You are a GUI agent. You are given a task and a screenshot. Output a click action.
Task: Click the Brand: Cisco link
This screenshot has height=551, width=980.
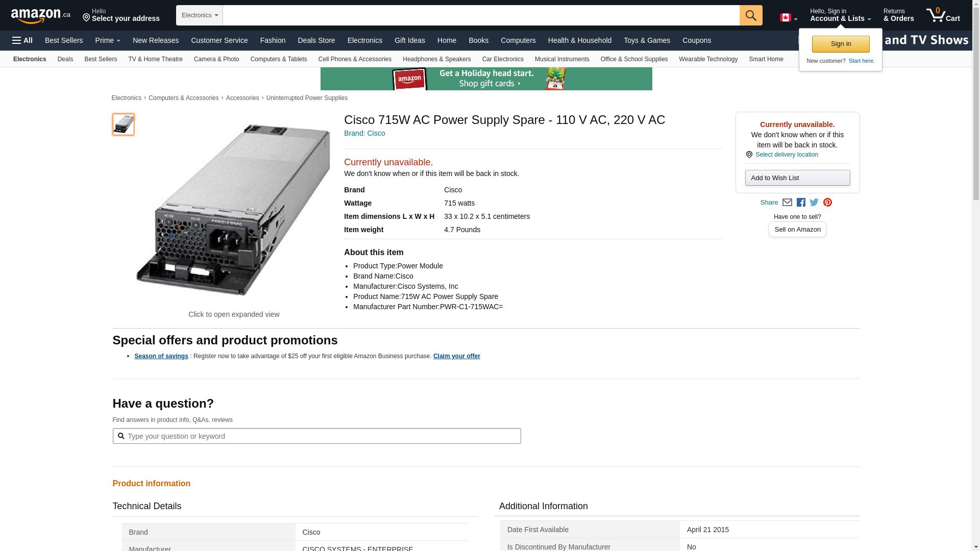(x=364, y=133)
